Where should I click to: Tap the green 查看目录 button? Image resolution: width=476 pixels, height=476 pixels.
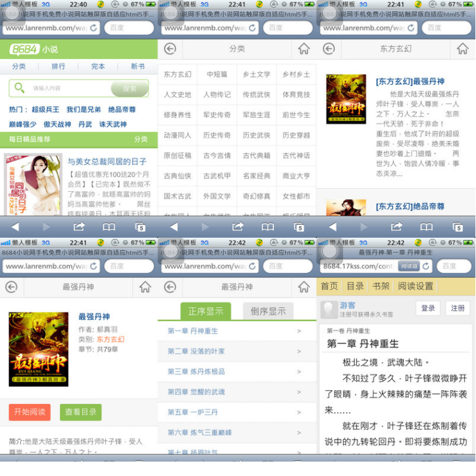[x=81, y=412]
